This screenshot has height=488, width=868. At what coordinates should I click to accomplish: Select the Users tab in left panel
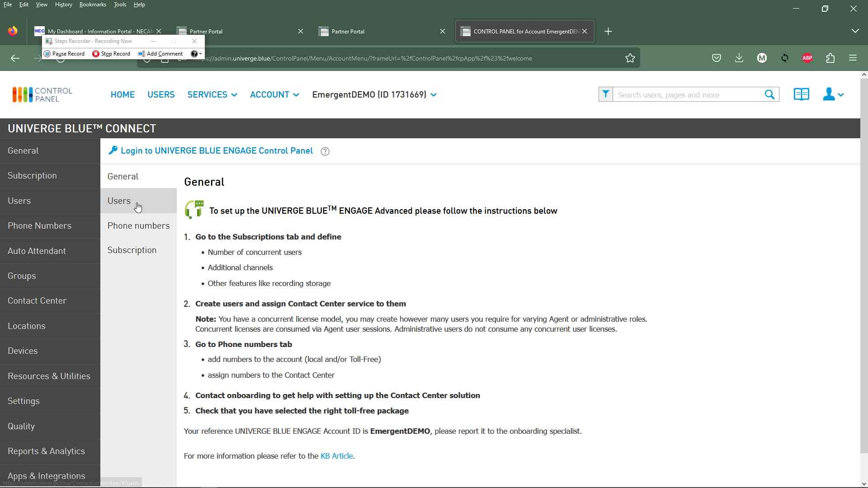pos(19,200)
